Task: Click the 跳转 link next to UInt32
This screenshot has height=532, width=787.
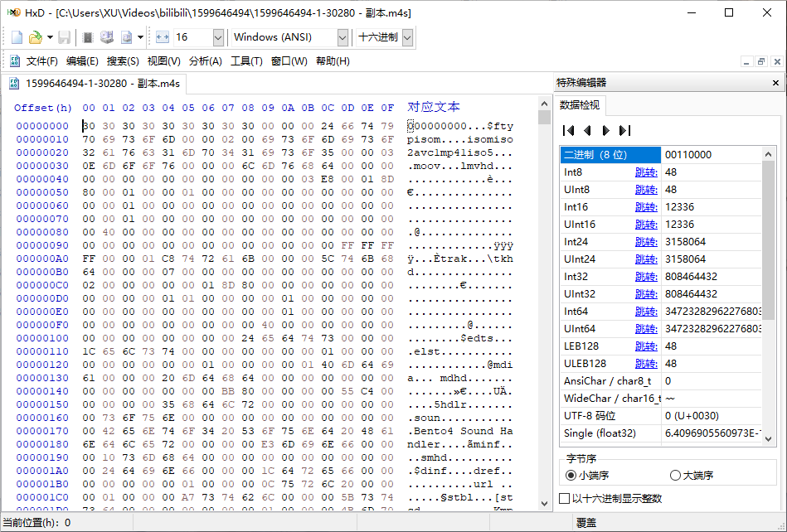Action: [646, 294]
